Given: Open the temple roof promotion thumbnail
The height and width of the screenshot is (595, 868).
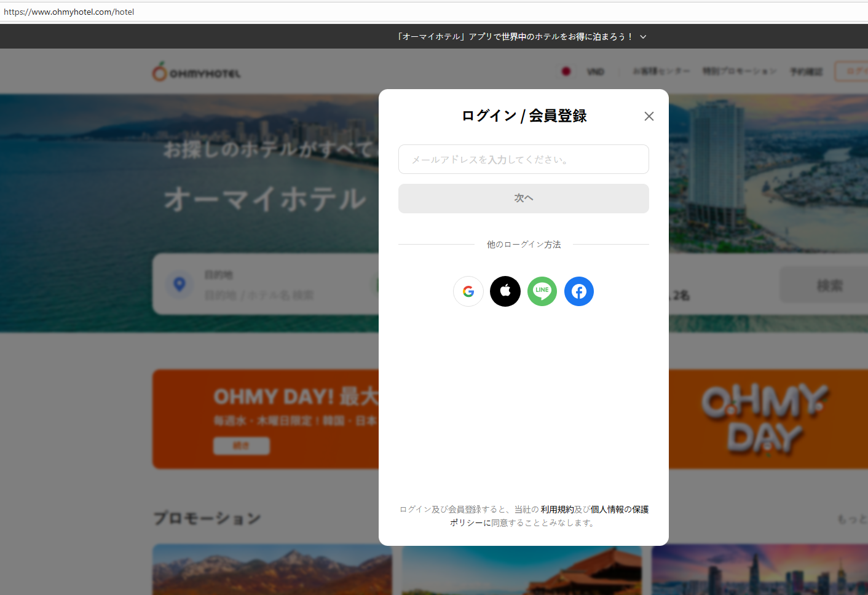Looking at the screenshot, I should point(522,569).
